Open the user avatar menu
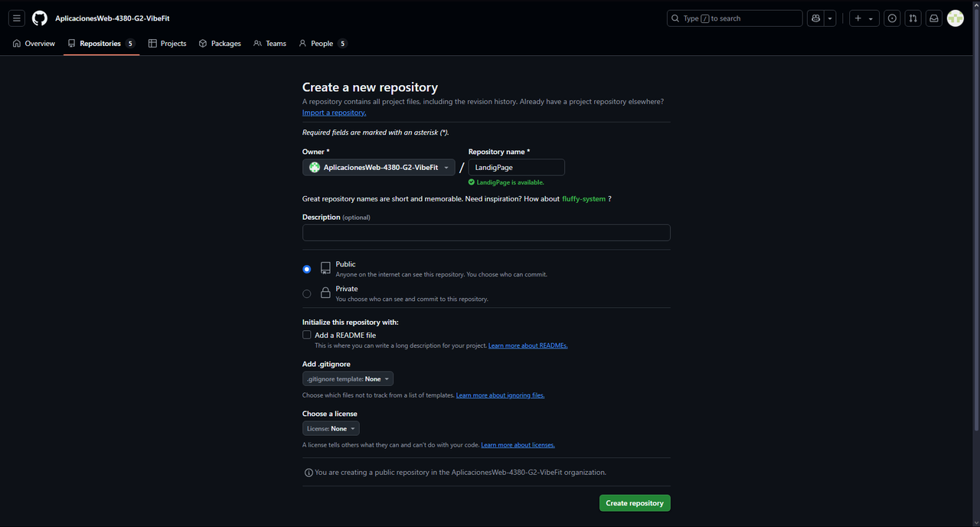This screenshot has width=980, height=527. (955, 18)
